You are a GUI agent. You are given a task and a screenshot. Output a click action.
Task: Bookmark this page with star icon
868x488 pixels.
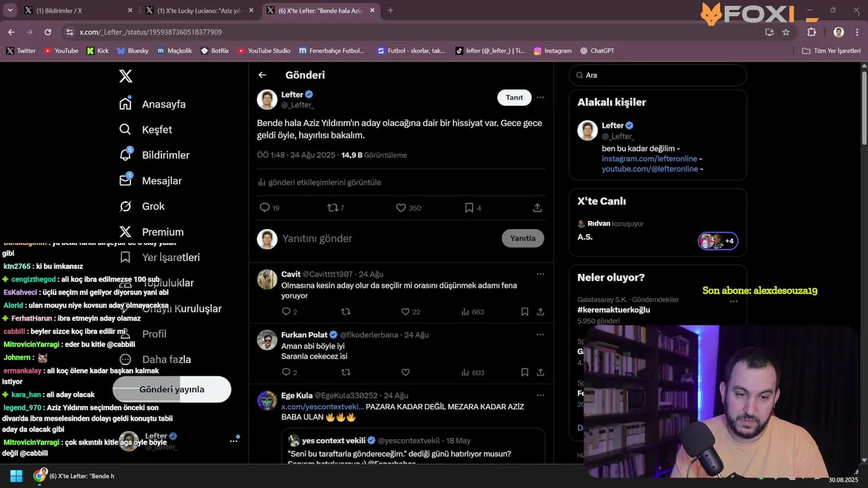pos(786,32)
